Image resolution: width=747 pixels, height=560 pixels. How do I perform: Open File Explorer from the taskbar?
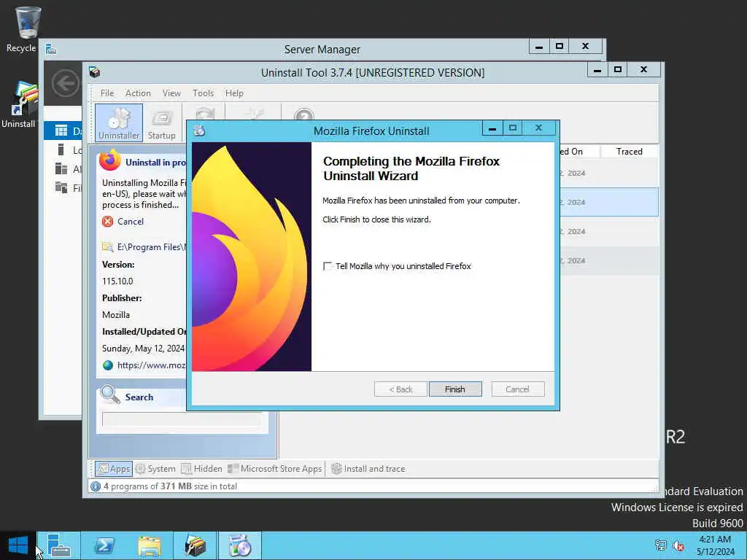150,545
